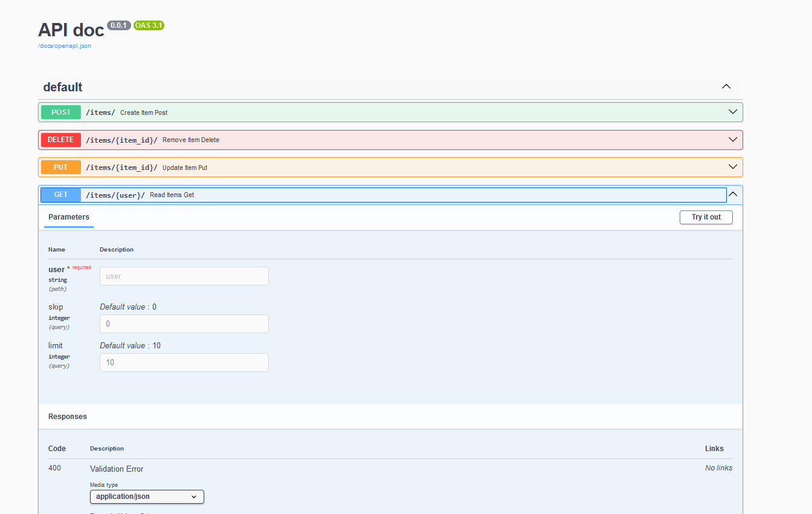Expand the PUT /items/{item_id}/ chevron

click(x=733, y=167)
